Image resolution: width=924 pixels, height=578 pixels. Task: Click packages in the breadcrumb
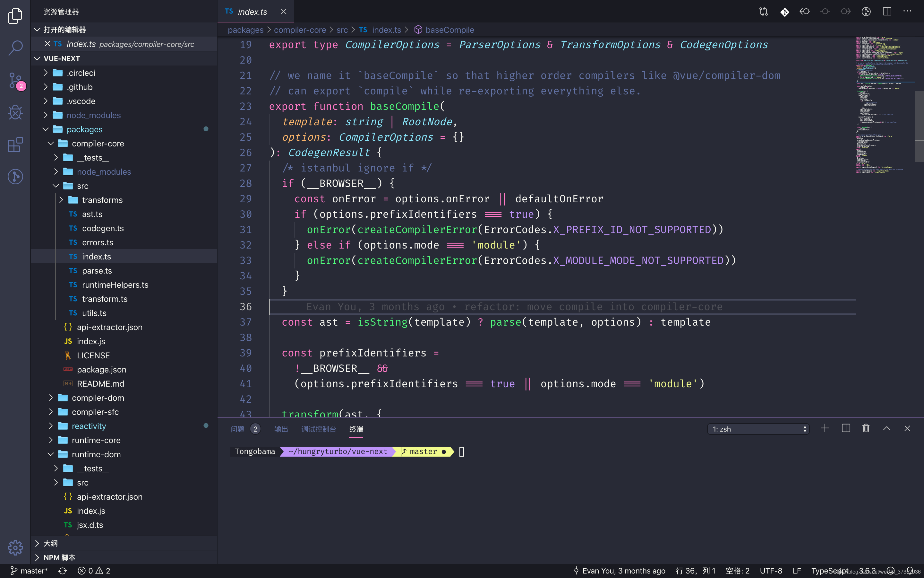(x=245, y=30)
